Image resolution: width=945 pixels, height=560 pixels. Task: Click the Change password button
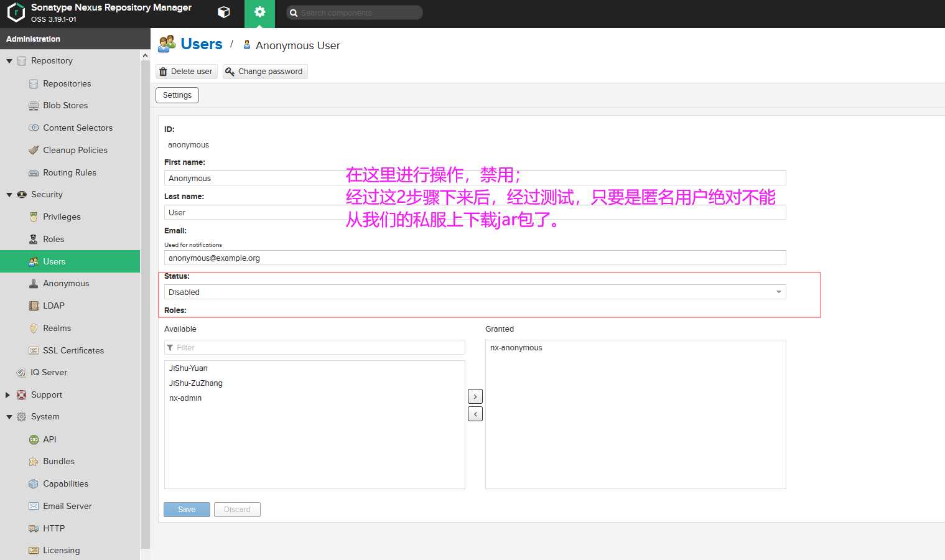click(265, 72)
